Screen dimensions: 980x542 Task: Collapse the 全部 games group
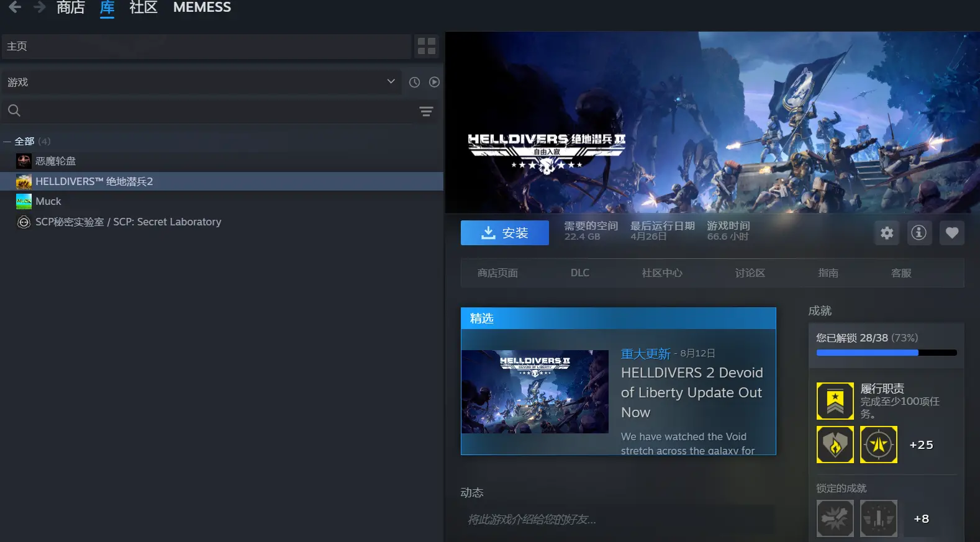point(7,142)
